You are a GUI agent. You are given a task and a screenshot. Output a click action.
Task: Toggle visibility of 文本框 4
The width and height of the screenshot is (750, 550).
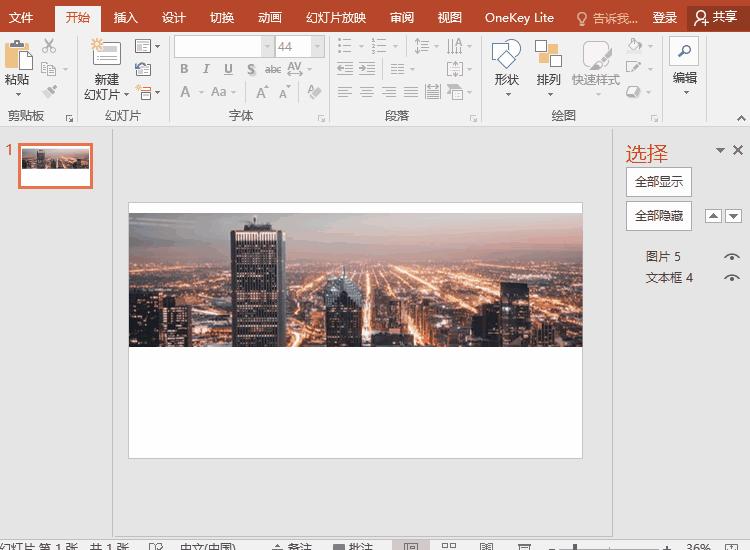coord(732,278)
